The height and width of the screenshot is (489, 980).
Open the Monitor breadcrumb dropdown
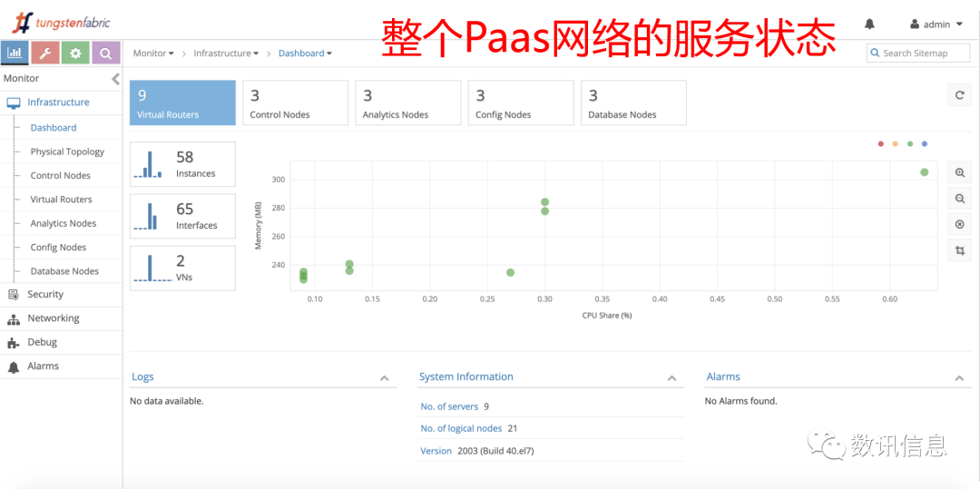153,54
